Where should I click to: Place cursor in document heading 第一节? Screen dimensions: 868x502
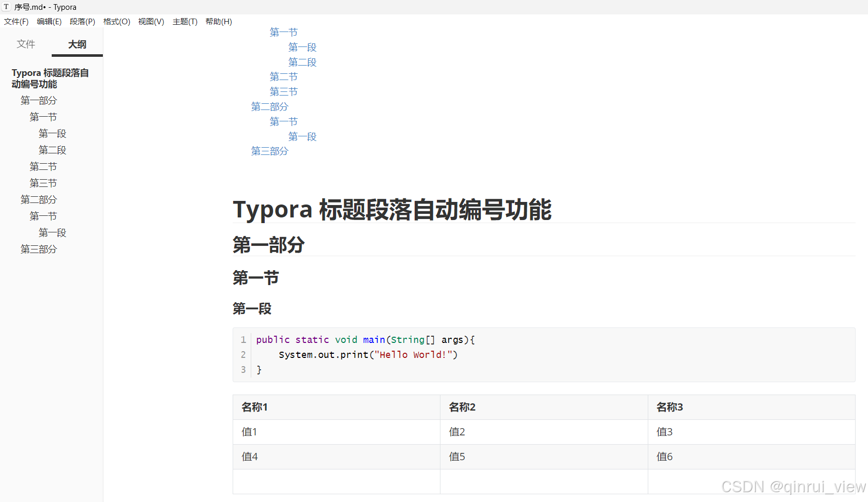point(256,278)
